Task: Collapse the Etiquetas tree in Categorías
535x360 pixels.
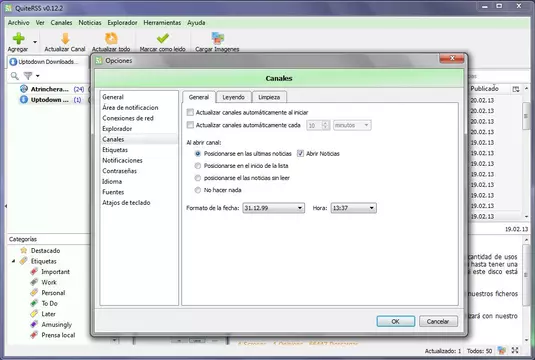Action: pos(13,261)
